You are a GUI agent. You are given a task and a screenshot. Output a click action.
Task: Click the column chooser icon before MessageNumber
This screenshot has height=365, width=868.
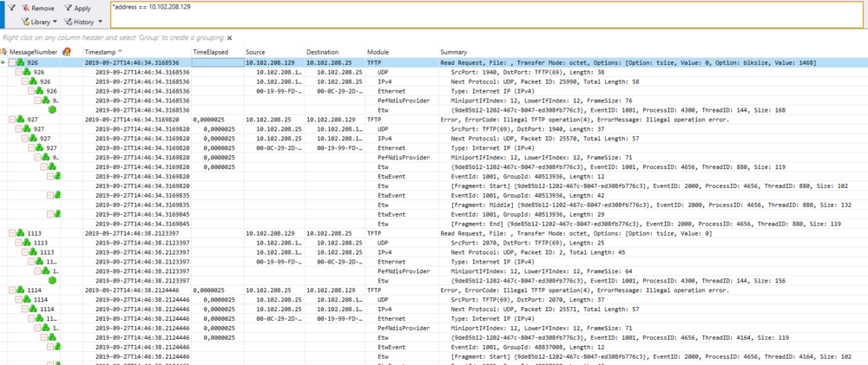tap(4, 52)
